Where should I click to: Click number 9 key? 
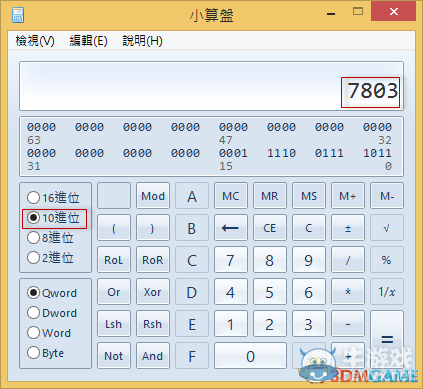click(x=309, y=260)
